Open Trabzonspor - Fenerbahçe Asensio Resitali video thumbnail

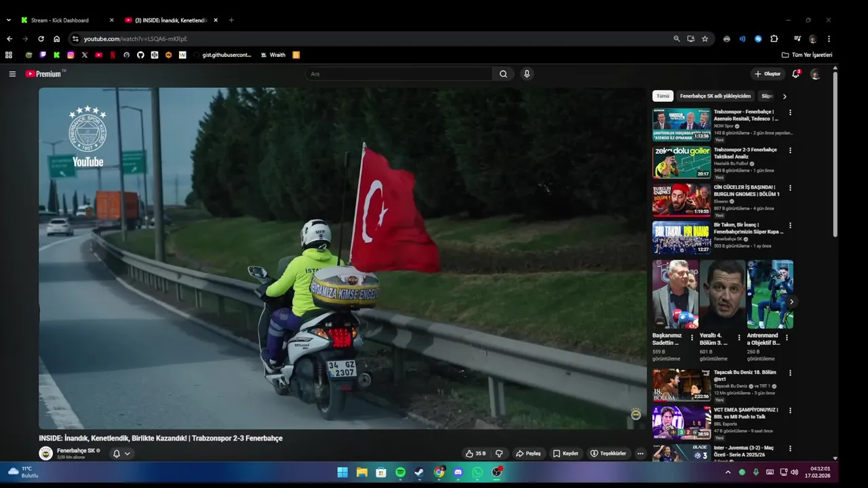point(682,125)
